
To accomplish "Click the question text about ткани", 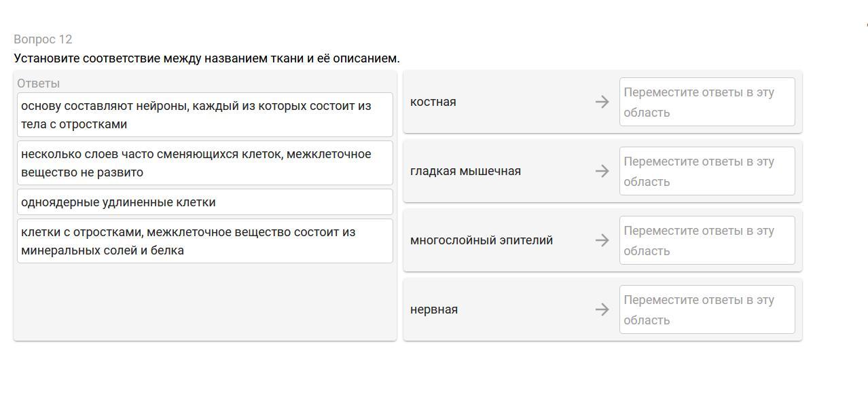I will pyautogui.click(x=206, y=58).
